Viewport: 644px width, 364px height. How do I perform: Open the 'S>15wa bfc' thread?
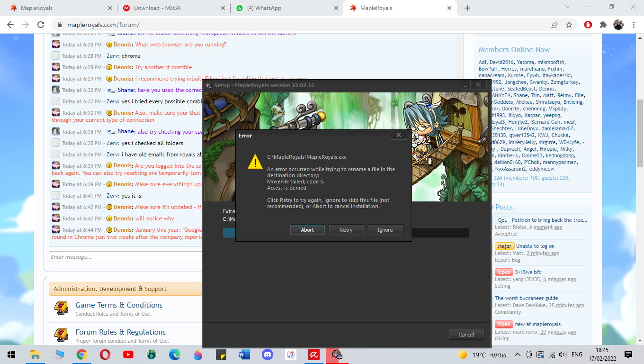coord(528,272)
